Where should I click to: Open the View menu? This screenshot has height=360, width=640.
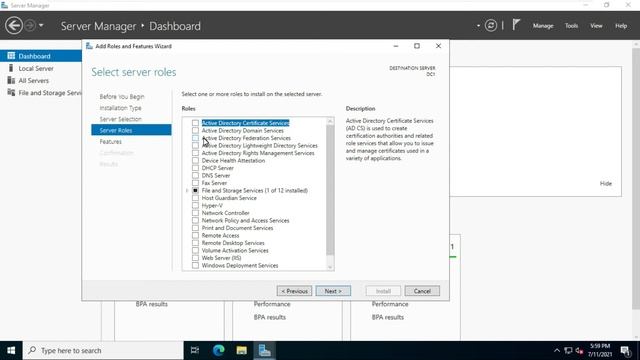click(x=596, y=26)
